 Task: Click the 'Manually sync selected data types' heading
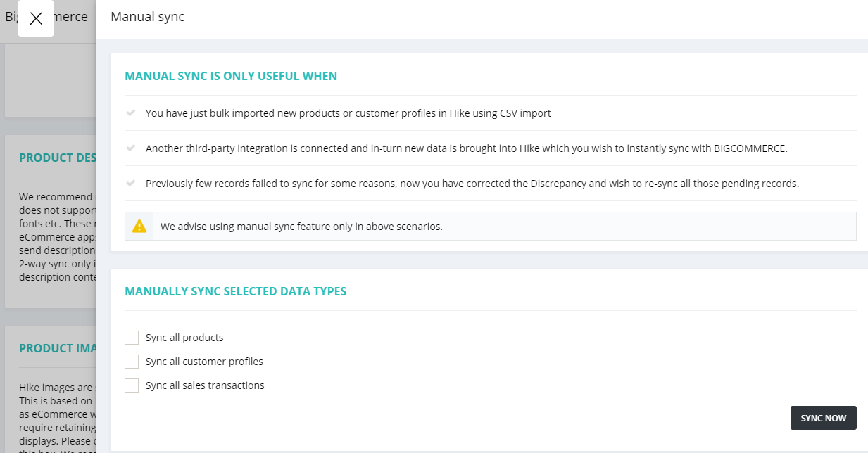tap(235, 291)
